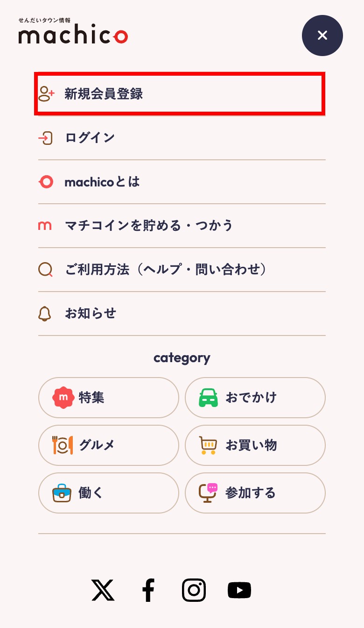
Task: Choose the おでかけ category button
Action: click(x=255, y=398)
